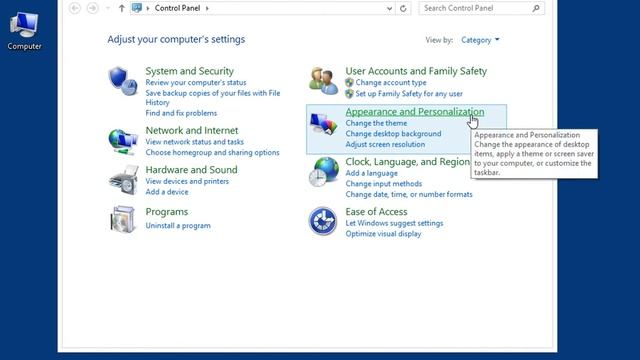The width and height of the screenshot is (640, 360).
Task: Click Set up Family Safety for any user
Action: (x=409, y=94)
